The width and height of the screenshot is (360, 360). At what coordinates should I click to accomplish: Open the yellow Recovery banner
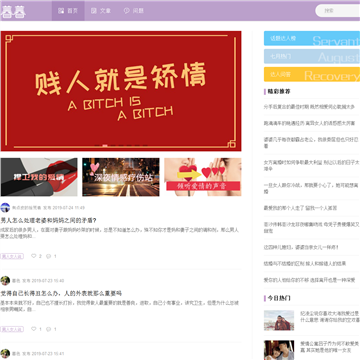(312, 74)
